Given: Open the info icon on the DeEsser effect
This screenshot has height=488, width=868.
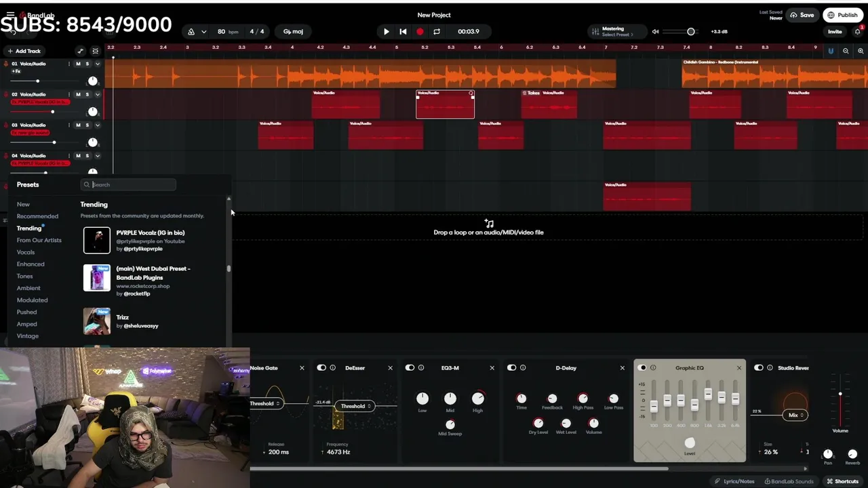Looking at the screenshot, I should point(332,367).
